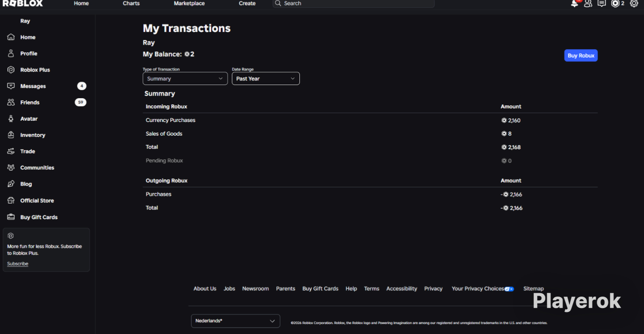Image resolution: width=644 pixels, height=334 pixels.
Task: Click the "Pending Robux" row label
Action: pyautogui.click(x=164, y=161)
